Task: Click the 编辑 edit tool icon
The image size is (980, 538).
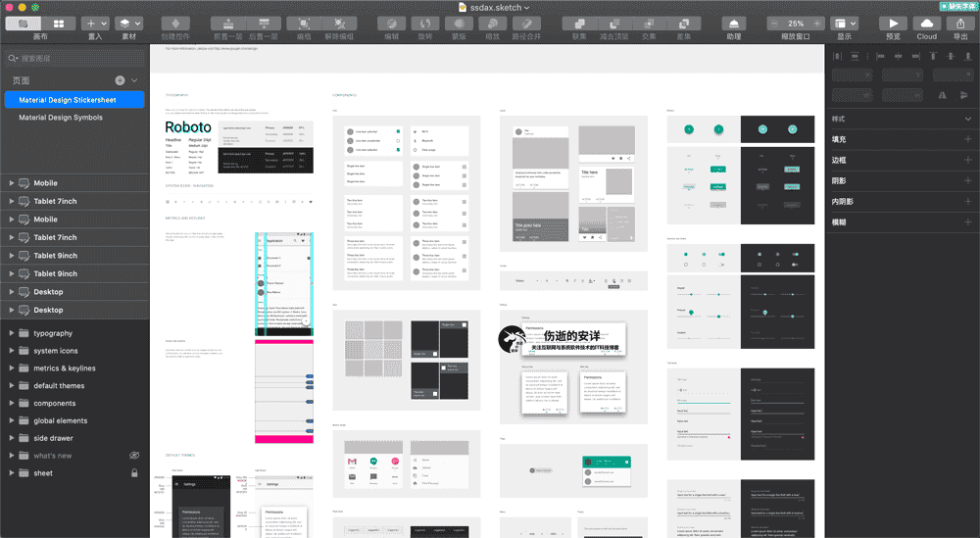Action: [x=391, y=24]
